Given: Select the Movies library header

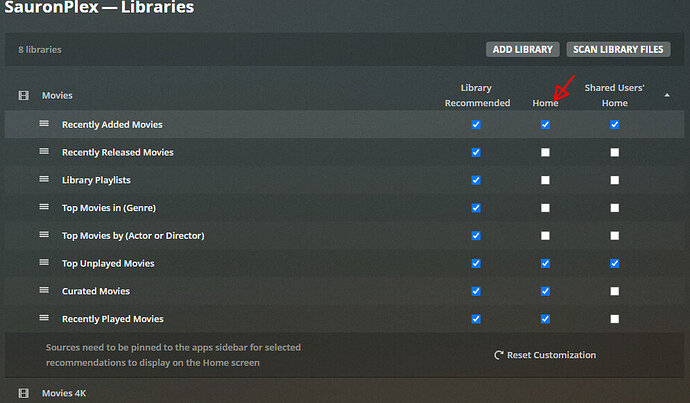Looking at the screenshot, I should tap(57, 95).
